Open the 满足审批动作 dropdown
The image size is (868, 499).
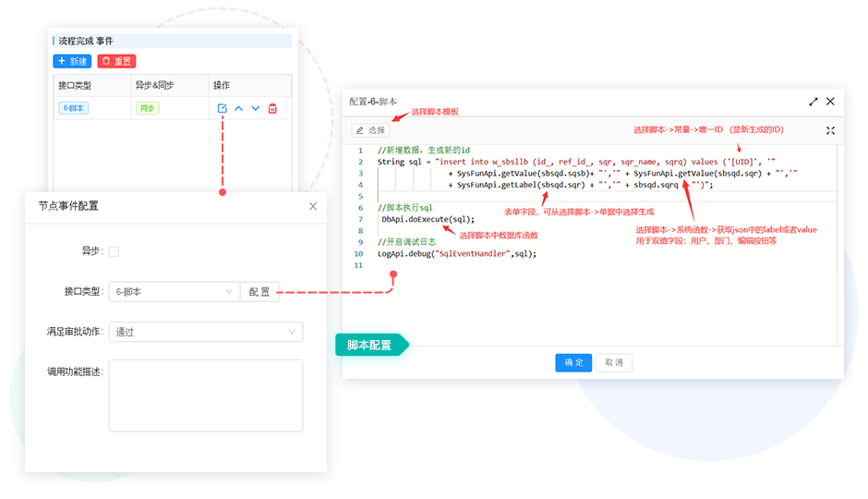206,332
